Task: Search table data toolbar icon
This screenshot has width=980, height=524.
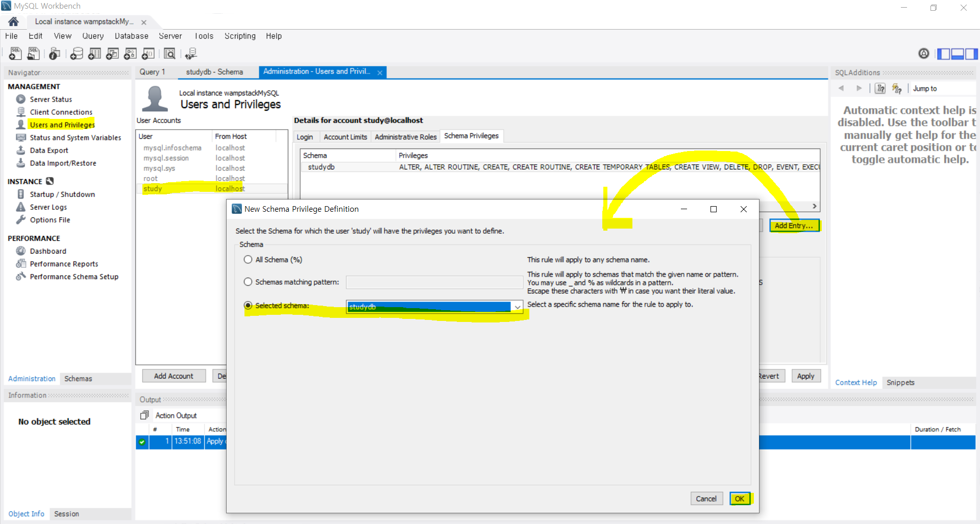Action: tap(169, 54)
